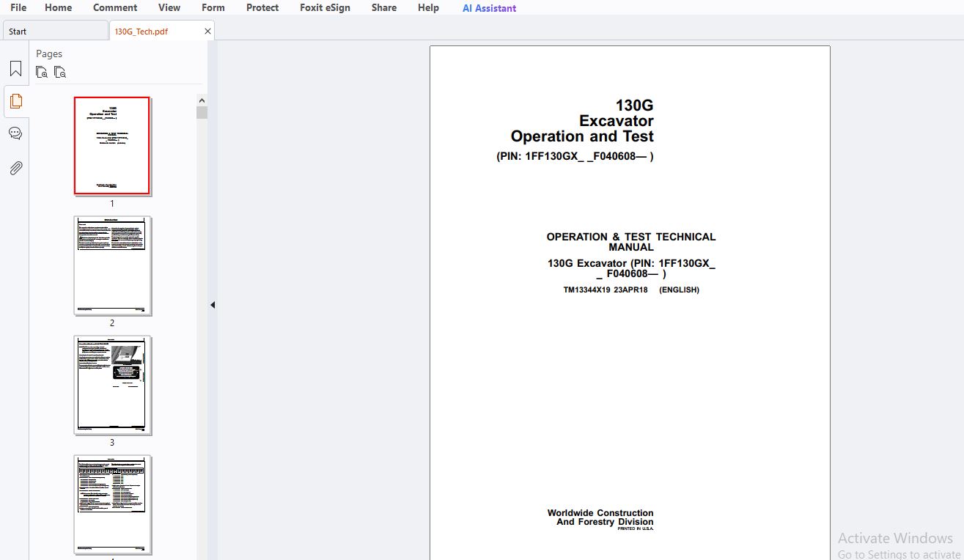Click the page 4 thumbnail
Viewport: 964px width, 560px height.
[112, 504]
